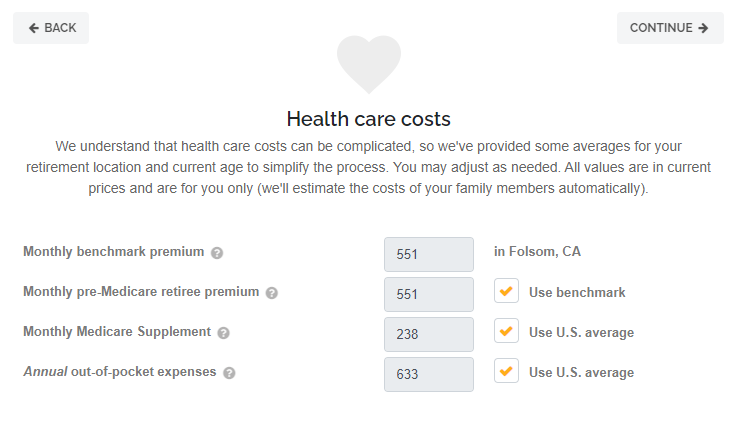Click the pre-Medicare retiree premium input

pyautogui.click(x=428, y=294)
